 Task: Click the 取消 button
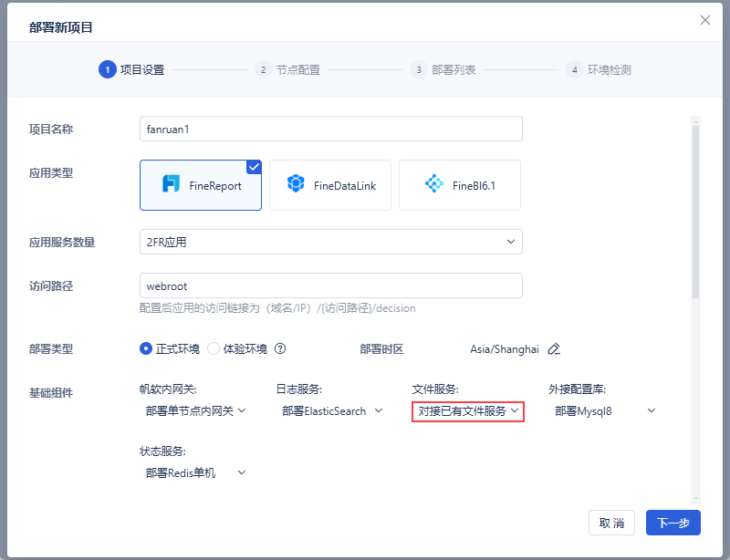pos(611,523)
